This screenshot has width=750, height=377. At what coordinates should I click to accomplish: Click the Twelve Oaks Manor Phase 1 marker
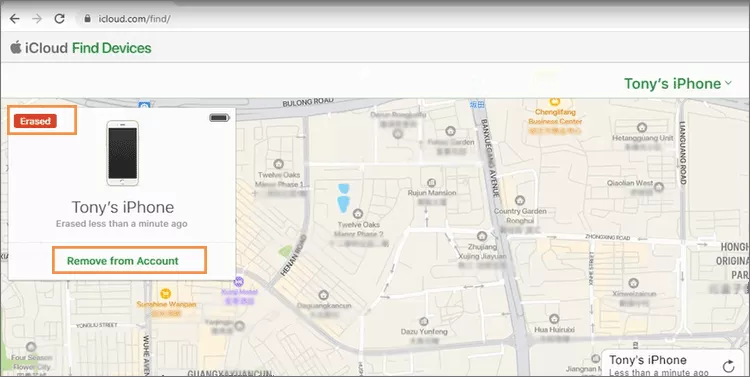(x=278, y=165)
